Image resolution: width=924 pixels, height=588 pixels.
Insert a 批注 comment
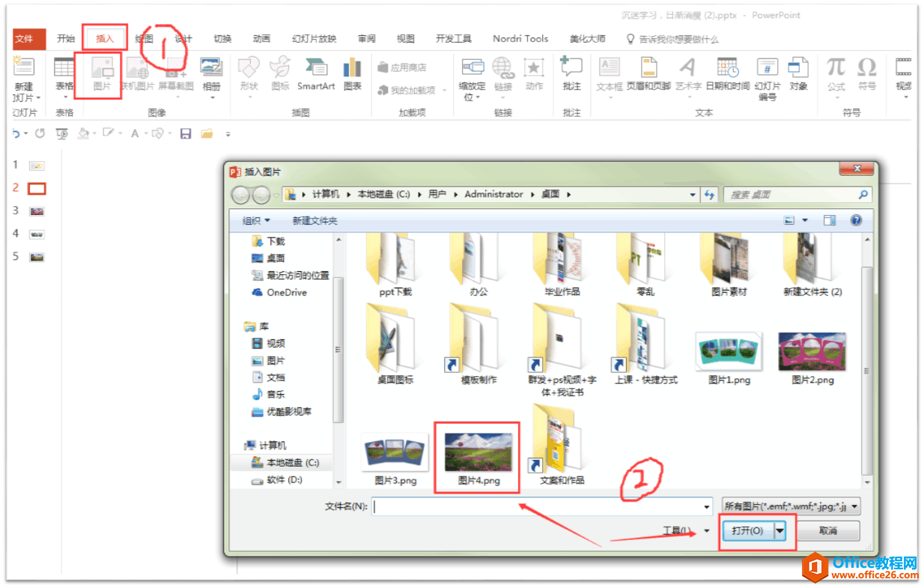pyautogui.click(x=572, y=74)
